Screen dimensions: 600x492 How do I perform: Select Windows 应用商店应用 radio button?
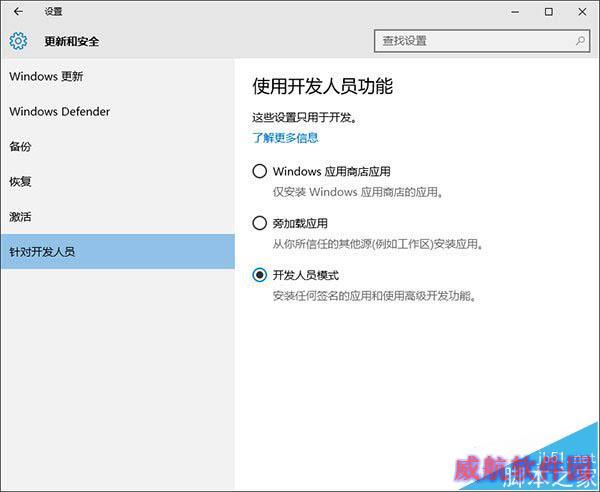[259, 171]
